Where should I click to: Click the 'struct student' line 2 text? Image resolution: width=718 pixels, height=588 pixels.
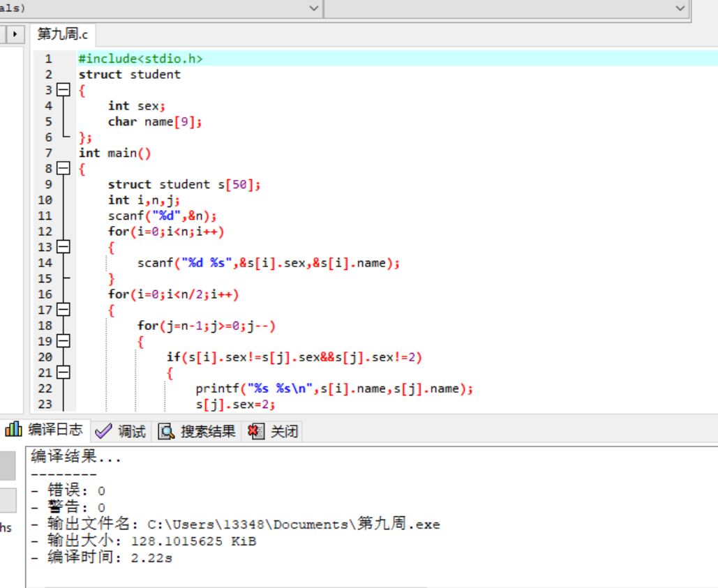pyautogui.click(x=130, y=74)
